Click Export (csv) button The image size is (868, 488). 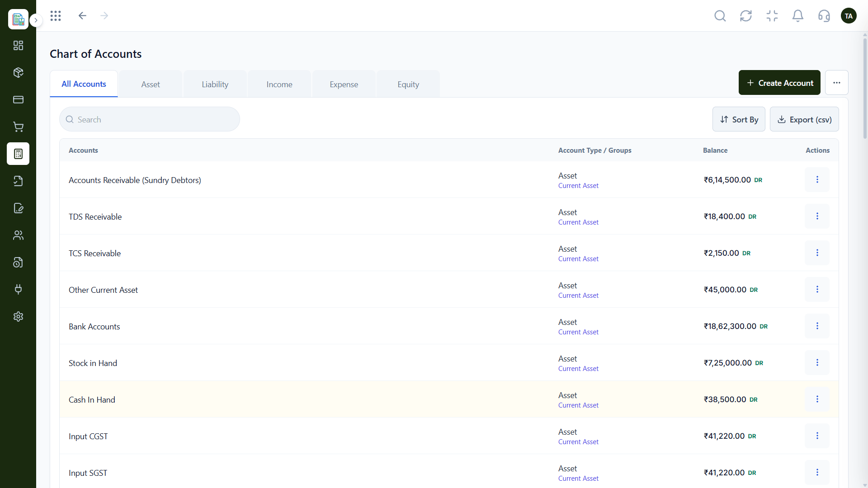pyautogui.click(x=804, y=119)
